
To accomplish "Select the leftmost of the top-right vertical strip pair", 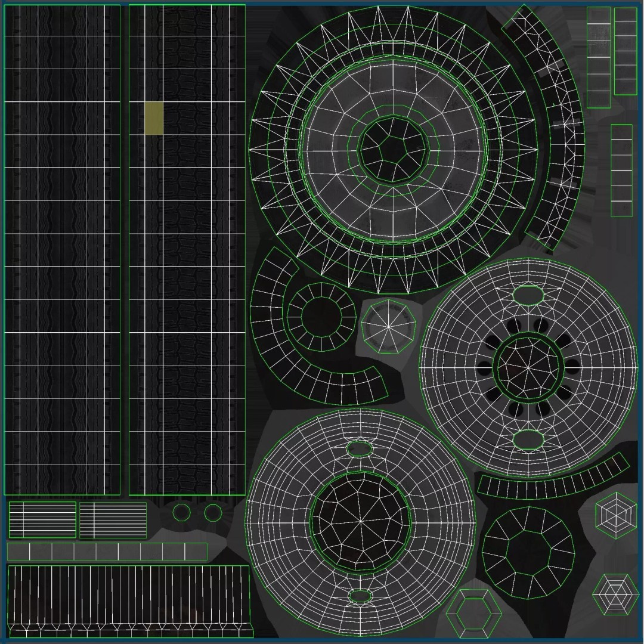I will pyautogui.click(x=599, y=57).
